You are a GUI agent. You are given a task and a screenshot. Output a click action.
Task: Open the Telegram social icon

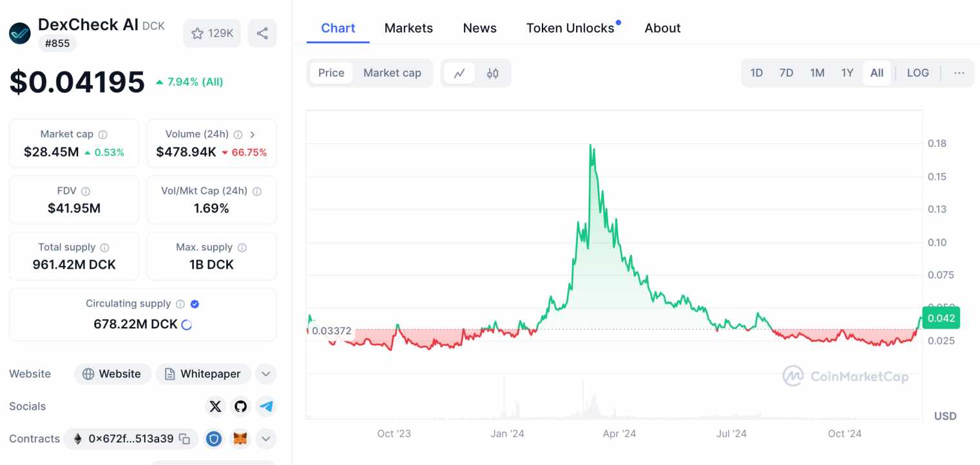[x=266, y=406]
